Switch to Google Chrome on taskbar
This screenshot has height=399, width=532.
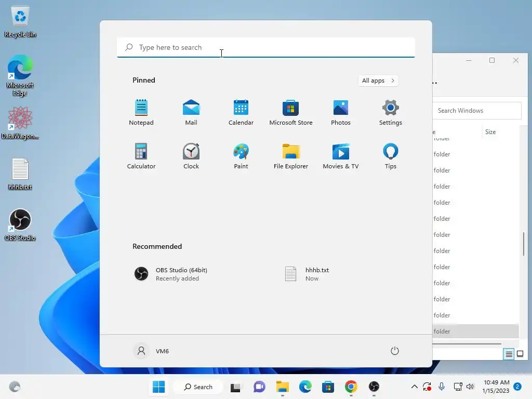click(351, 387)
